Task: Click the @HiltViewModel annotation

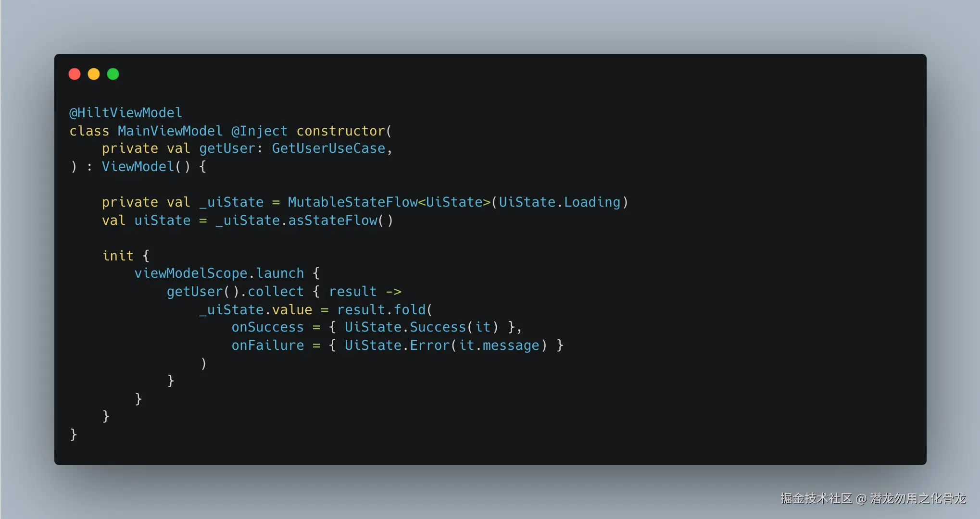Action: [x=126, y=112]
